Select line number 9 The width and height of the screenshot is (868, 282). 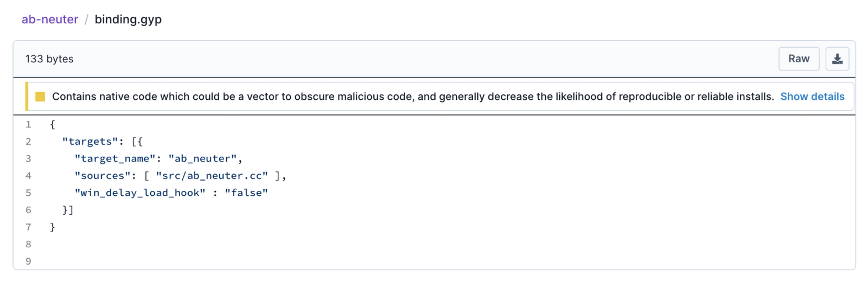tap(28, 261)
